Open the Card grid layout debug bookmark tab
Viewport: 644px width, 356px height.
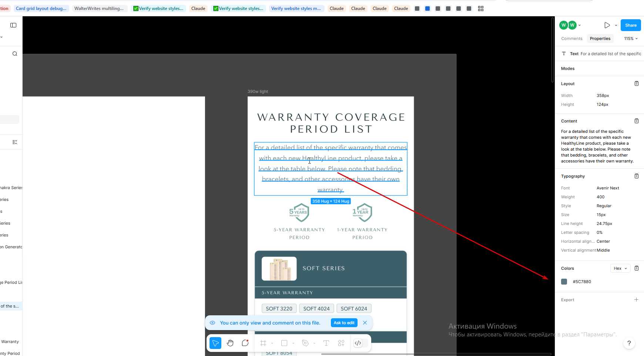pos(41,9)
